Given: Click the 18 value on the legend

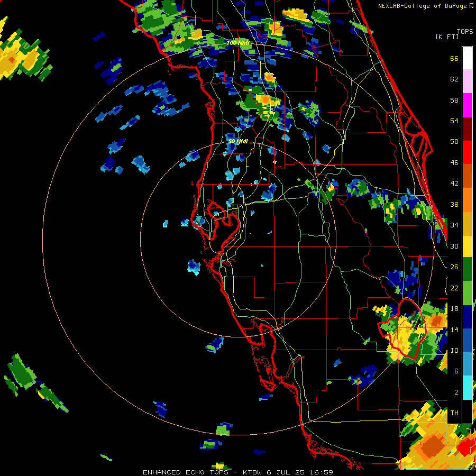Looking at the screenshot, I should tap(454, 309).
